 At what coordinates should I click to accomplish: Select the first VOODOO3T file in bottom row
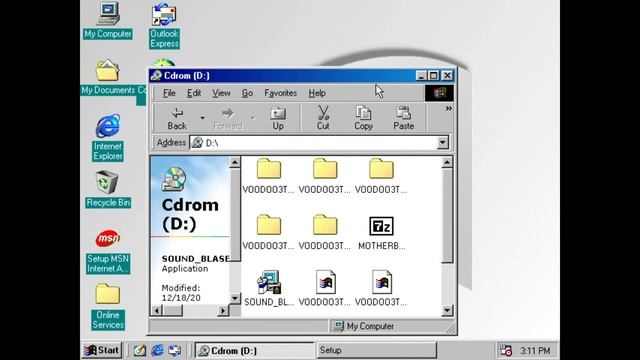[x=325, y=288]
